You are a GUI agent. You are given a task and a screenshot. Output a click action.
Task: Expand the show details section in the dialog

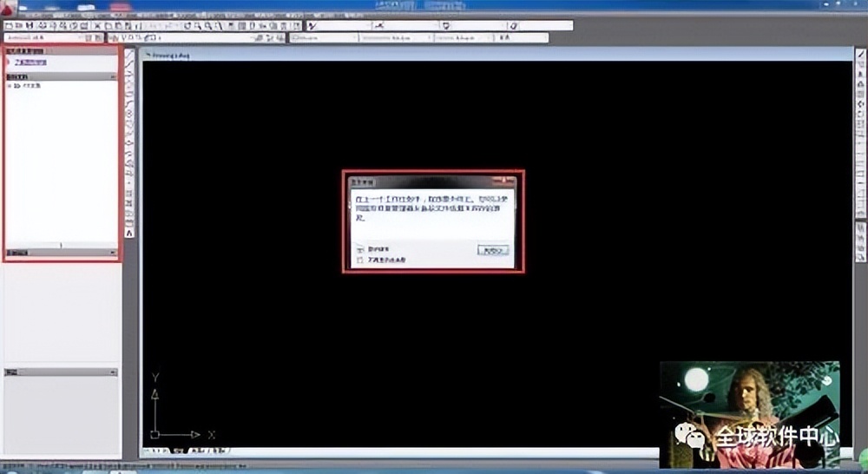tap(360, 250)
